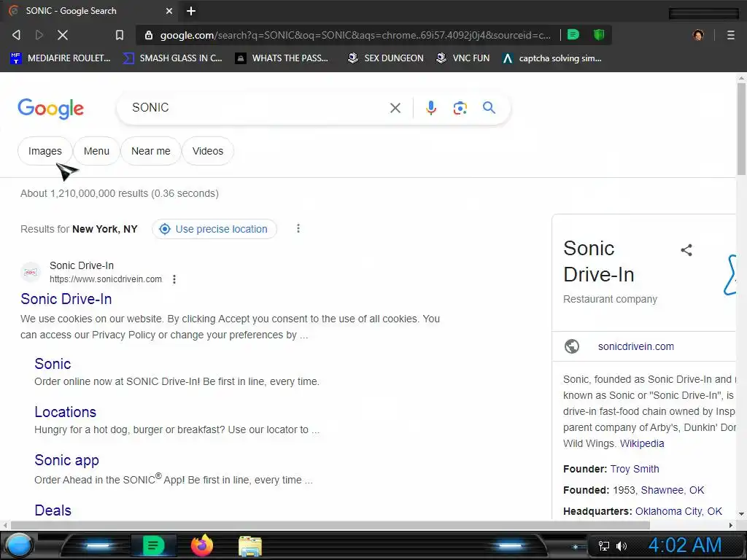This screenshot has width=747, height=560.
Task: Open green shield extension icon
Action: point(599,35)
